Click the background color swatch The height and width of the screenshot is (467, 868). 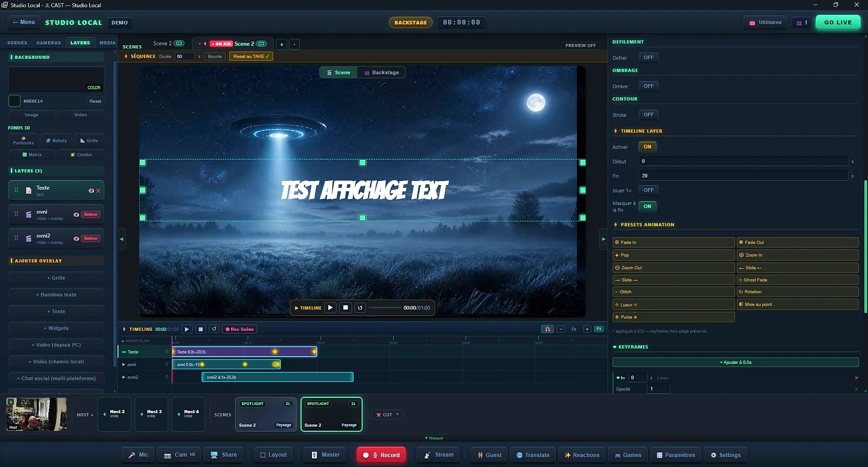pyautogui.click(x=14, y=101)
